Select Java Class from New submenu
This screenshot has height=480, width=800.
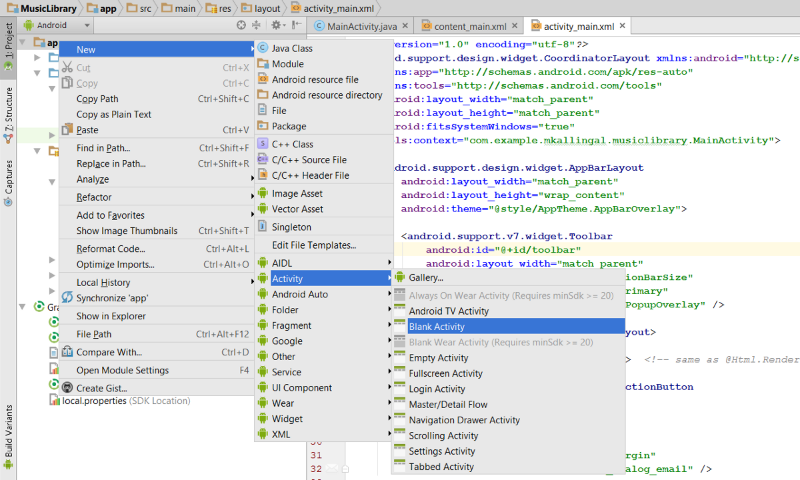324,48
